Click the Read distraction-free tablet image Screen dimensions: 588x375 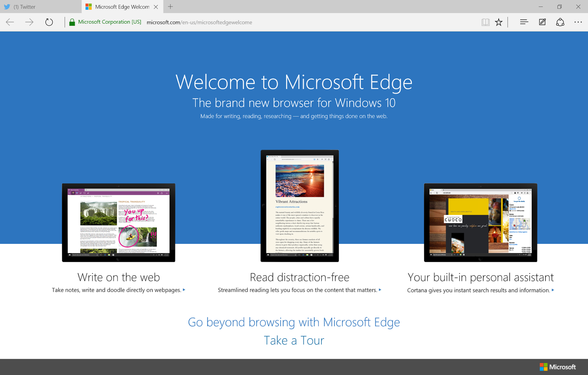point(300,206)
